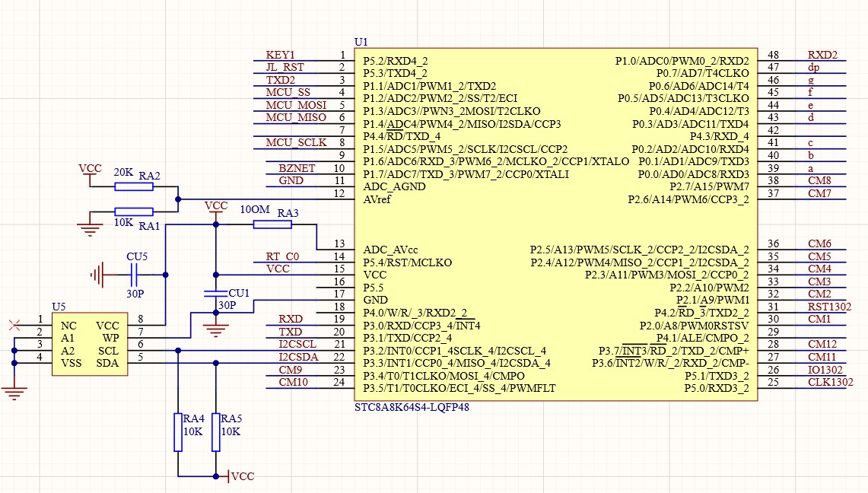Screen dimensions: 868x493
Task: Click the P5.5 pin name
Action: pos(373,288)
